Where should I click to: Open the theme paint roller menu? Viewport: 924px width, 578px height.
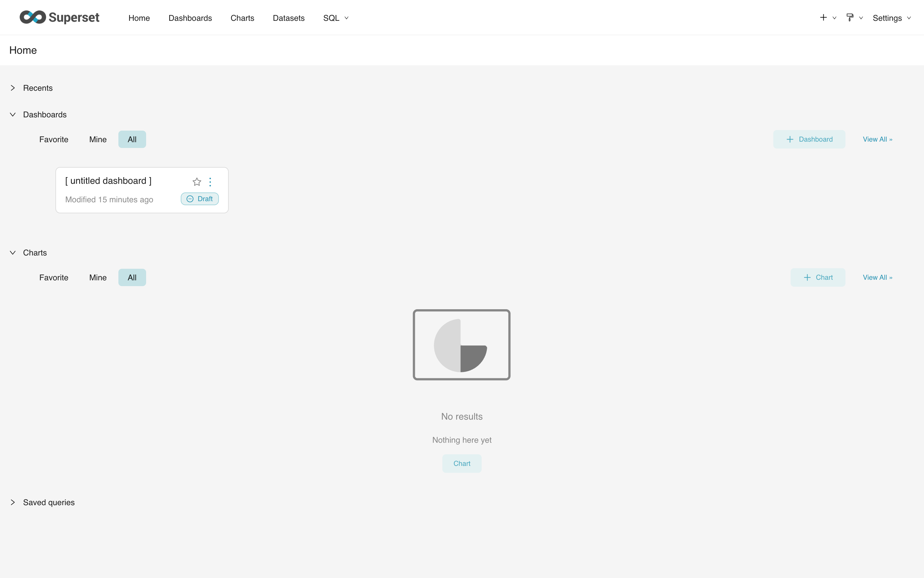click(854, 18)
